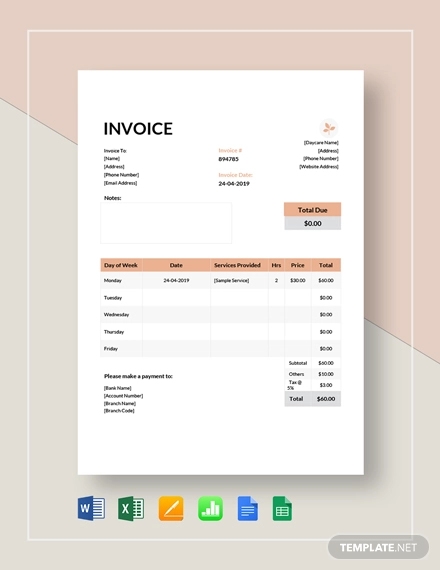Viewport: 440px width, 570px height.
Task: Select invoice date 24-04-2019 under Invoice Date
Action: (x=234, y=184)
